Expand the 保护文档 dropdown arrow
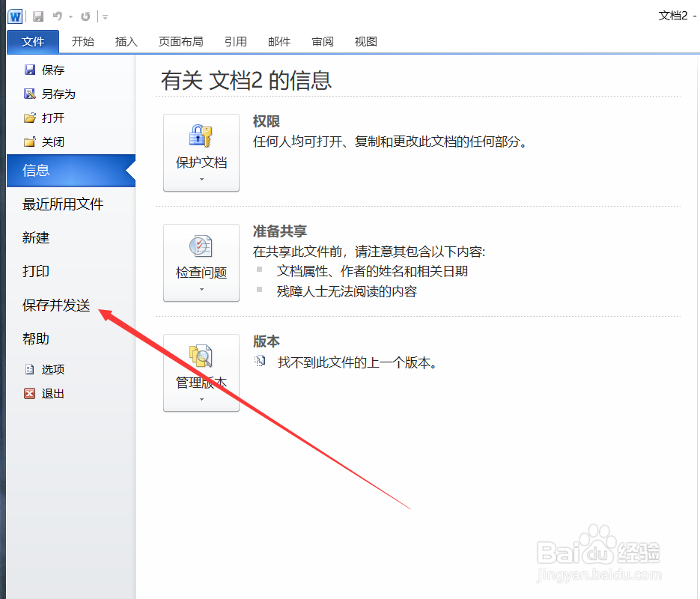Screen dimensions: 700x599 (201, 180)
